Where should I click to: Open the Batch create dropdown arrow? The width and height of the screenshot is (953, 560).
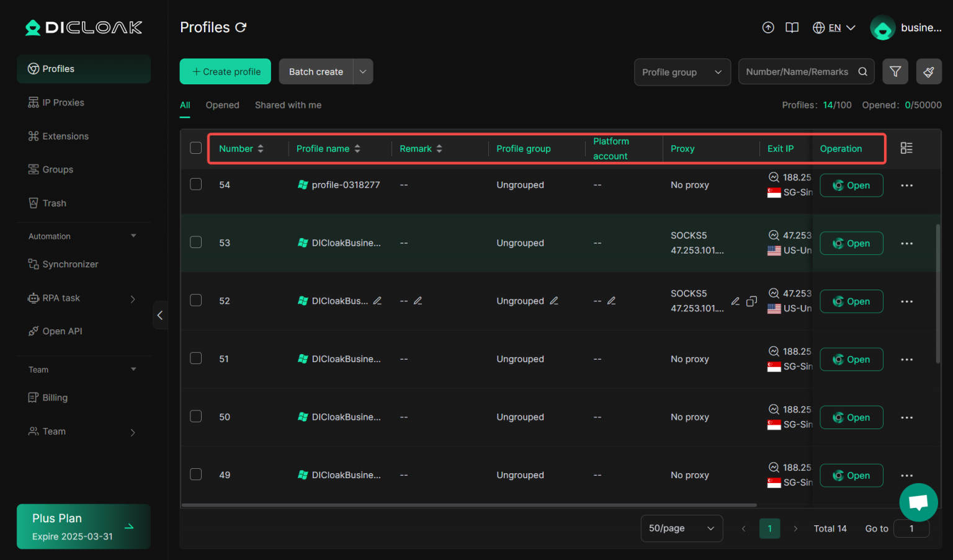click(363, 71)
